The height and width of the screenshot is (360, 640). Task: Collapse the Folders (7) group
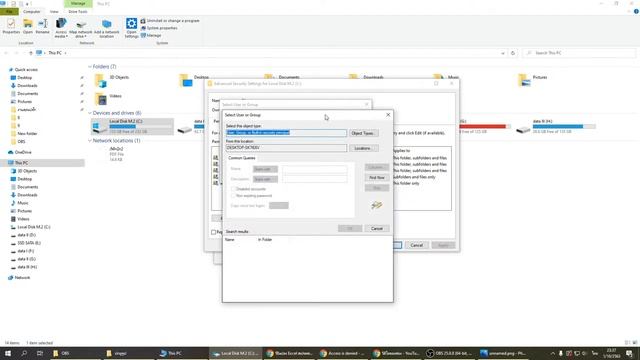[90, 67]
